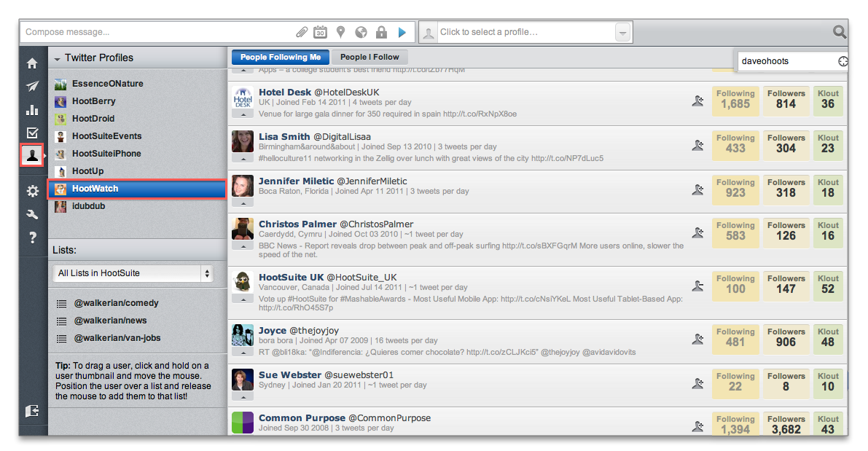Image resolution: width=868 pixels, height=451 pixels.
Task: Click the privacy lock icon
Action: coord(381,33)
